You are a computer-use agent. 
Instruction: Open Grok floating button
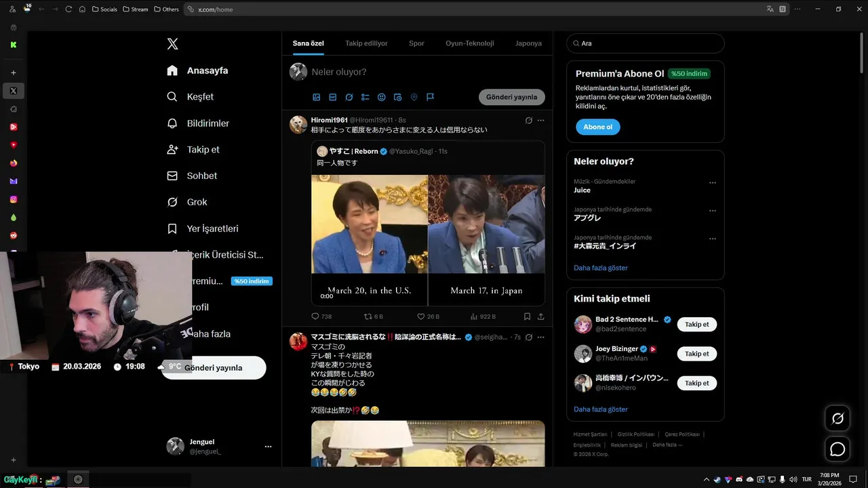click(837, 419)
